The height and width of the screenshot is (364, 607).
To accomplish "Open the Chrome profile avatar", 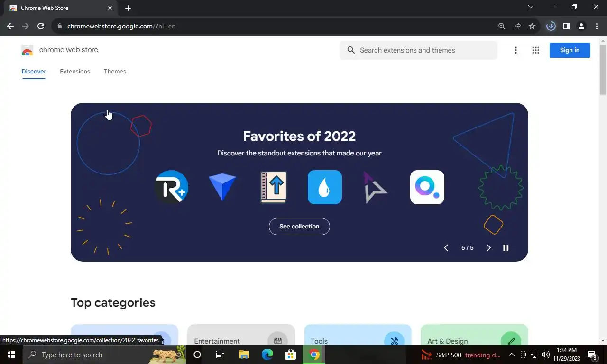I will pos(581,26).
